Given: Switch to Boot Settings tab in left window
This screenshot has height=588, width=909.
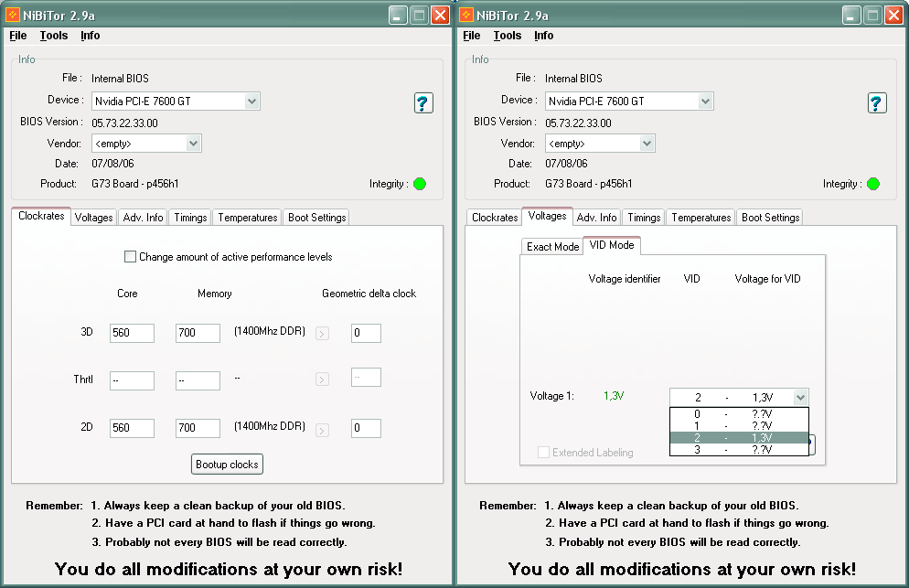Looking at the screenshot, I should (316, 218).
